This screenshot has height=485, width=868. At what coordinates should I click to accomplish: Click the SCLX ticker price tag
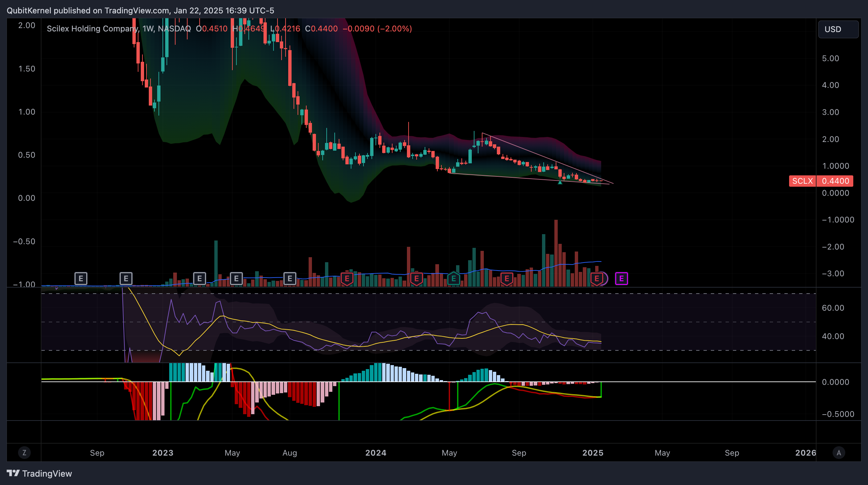802,181
